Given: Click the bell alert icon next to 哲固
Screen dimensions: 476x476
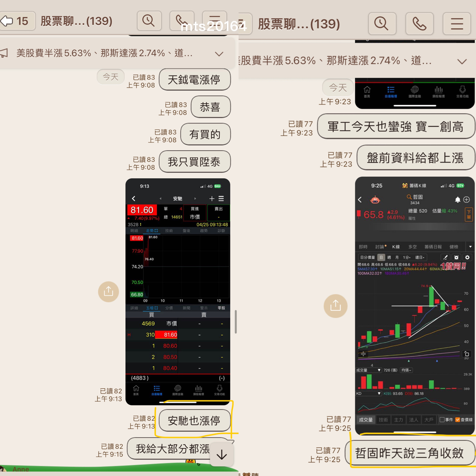Looking at the screenshot, I should tap(457, 200).
